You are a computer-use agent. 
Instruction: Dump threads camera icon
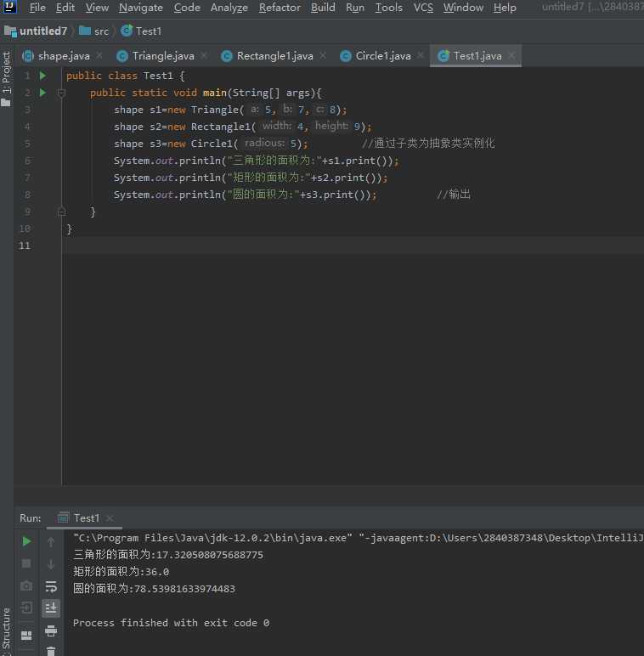point(26,585)
